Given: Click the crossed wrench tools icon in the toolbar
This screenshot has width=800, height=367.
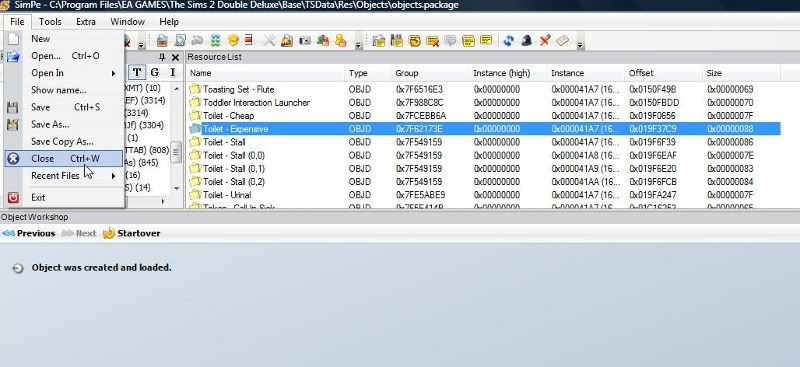Looking at the screenshot, I should (x=269, y=40).
